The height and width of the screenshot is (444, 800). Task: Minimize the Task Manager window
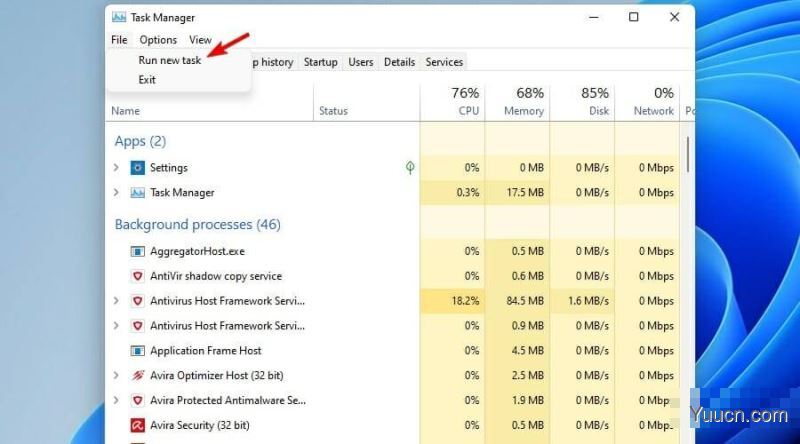pos(593,17)
